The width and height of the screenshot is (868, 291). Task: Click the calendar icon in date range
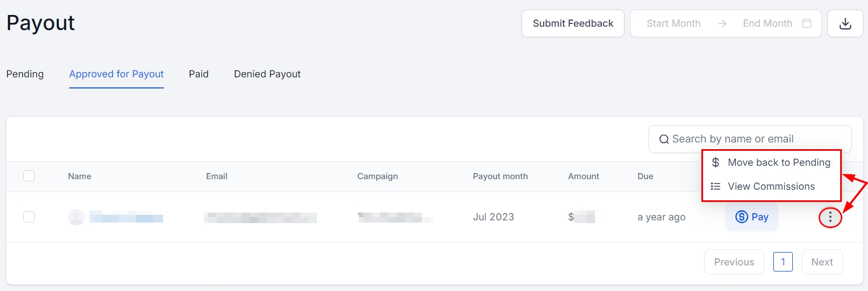pyautogui.click(x=806, y=23)
